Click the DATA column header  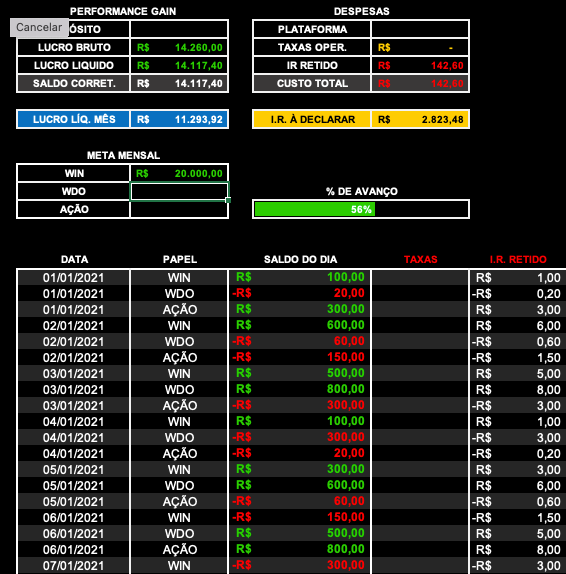(74, 260)
